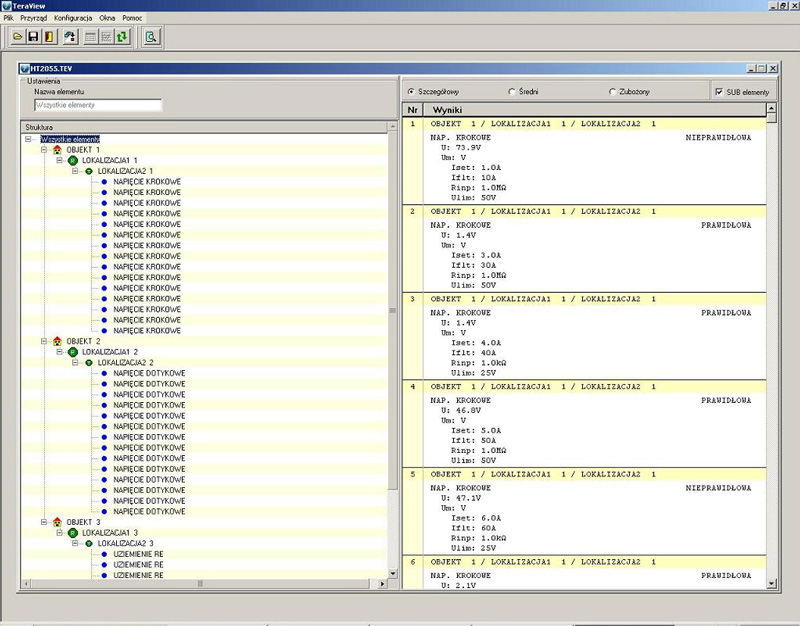Toggle the SUB elementy checkbox

pos(719,91)
